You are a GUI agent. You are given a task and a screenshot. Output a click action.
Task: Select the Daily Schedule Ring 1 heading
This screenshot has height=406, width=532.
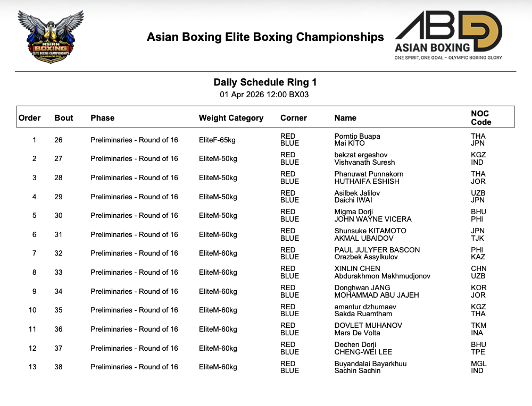265,82
